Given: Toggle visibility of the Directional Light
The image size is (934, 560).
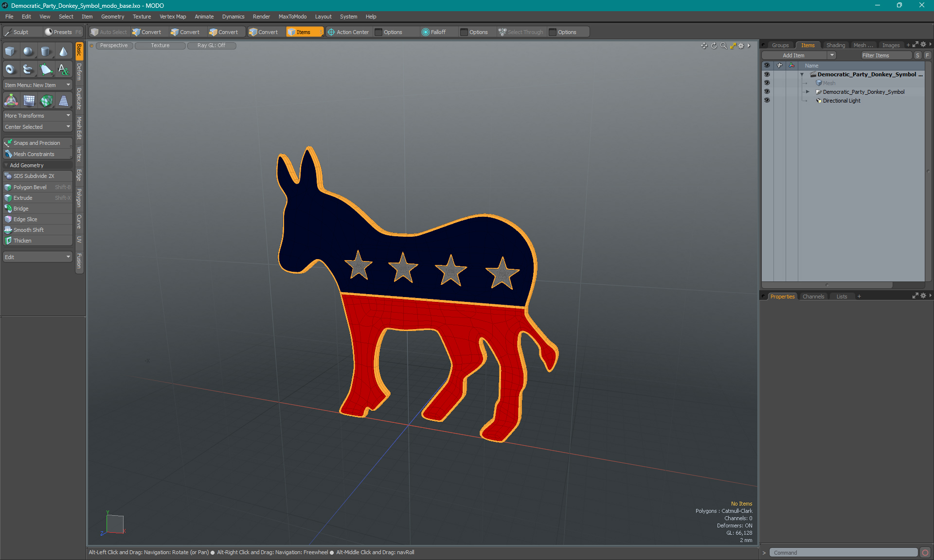Looking at the screenshot, I should pyautogui.click(x=767, y=101).
